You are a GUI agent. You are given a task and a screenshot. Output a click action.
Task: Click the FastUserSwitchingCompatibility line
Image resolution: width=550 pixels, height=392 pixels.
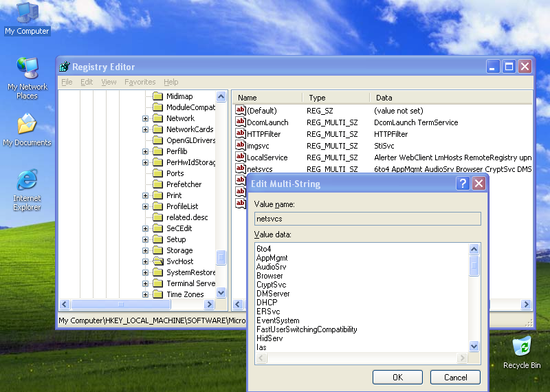pyautogui.click(x=307, y=329)
